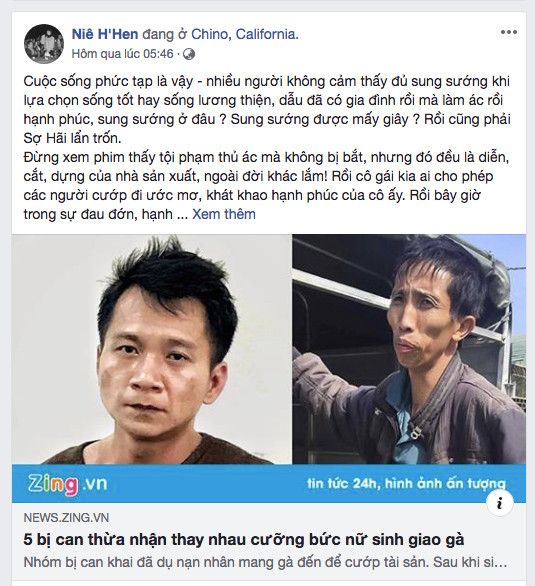Click the left photo in article preview
The width and height of the screenshot is (535, 586).
[152, 349]
